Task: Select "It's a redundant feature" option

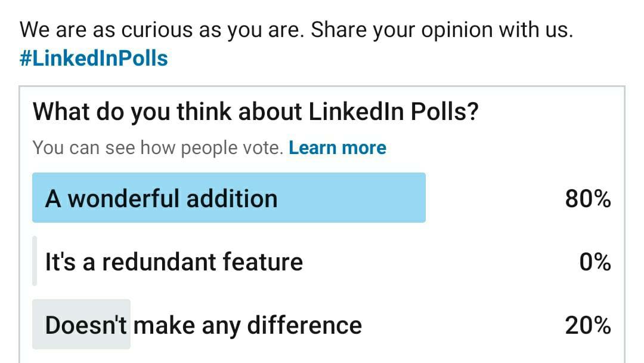Action: [x=173, y=262]
